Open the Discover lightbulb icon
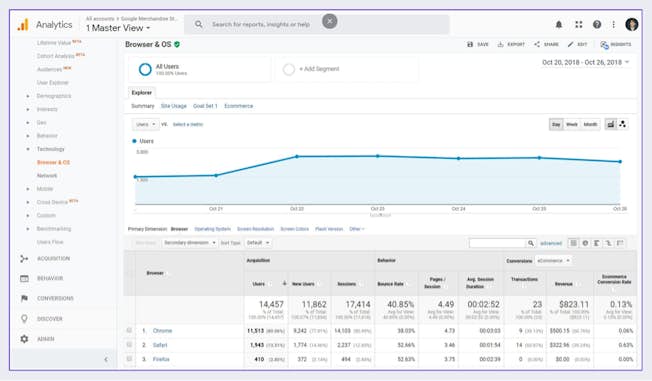Image resolution: width=652 pixels, height=381 pixels. click(x=25, y=319)
